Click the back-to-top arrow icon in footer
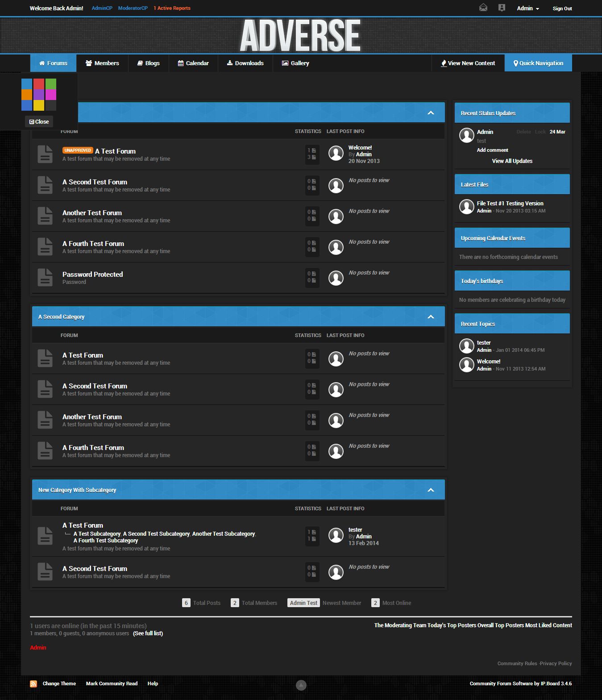 coord(301,685)
